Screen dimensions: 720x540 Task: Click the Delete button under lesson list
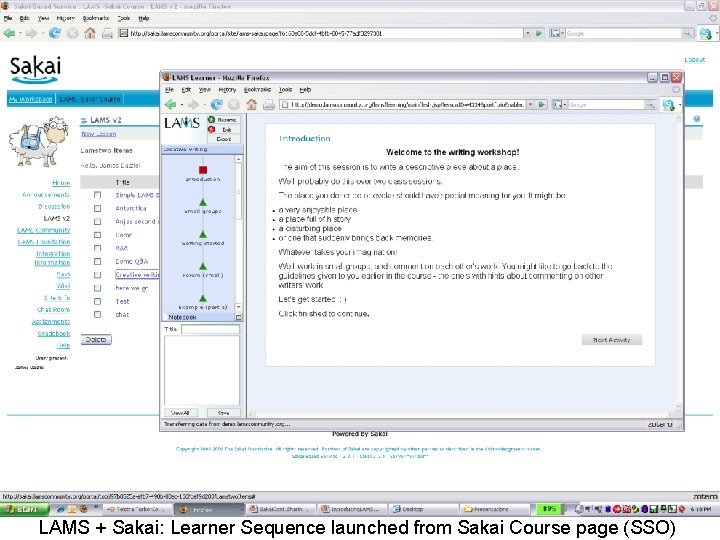click(96, 339)
